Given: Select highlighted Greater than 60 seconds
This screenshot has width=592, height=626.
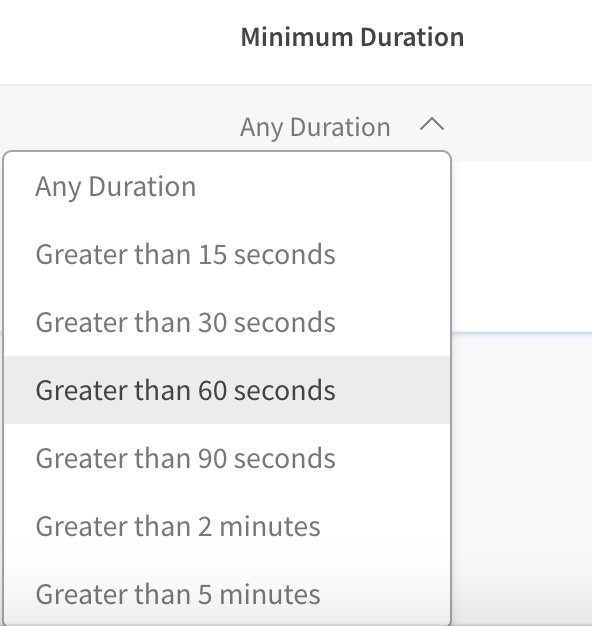Looking at the screenshot, I should pos(227,390).
